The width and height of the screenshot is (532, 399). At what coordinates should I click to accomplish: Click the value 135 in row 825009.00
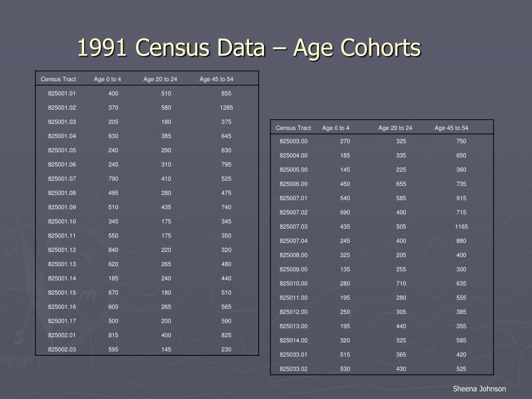(x=345, y=270)
